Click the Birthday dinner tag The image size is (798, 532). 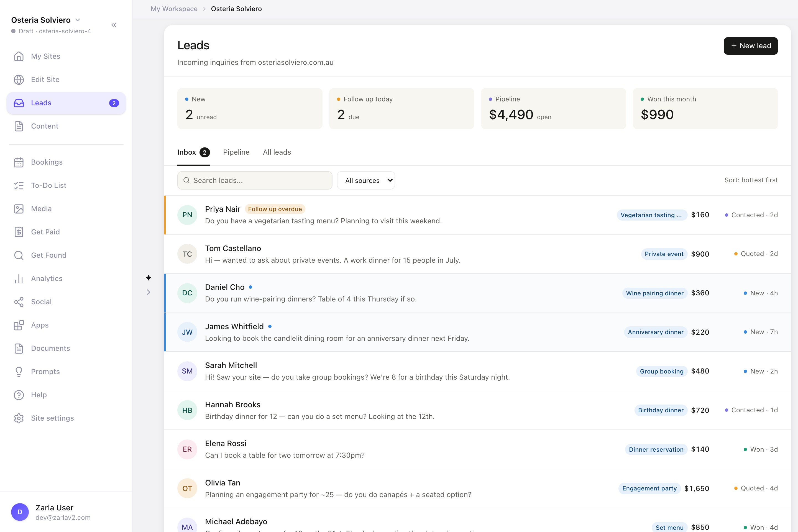coord(661,410)
